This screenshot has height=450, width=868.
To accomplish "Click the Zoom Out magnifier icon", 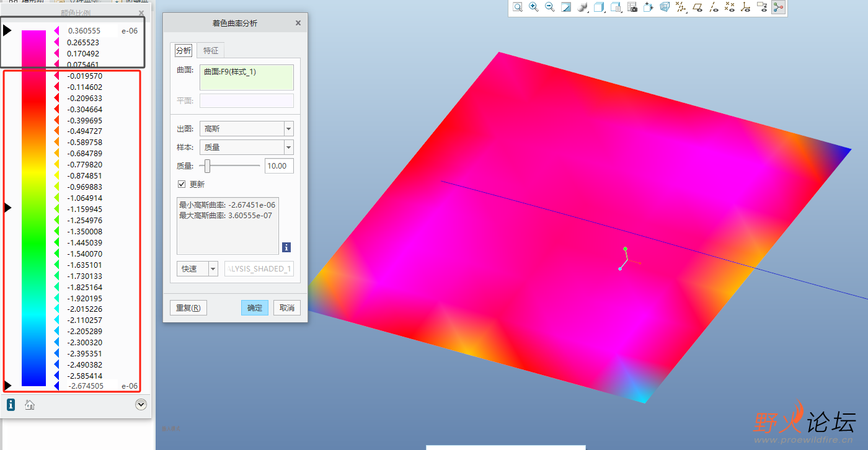I will 549,7.
